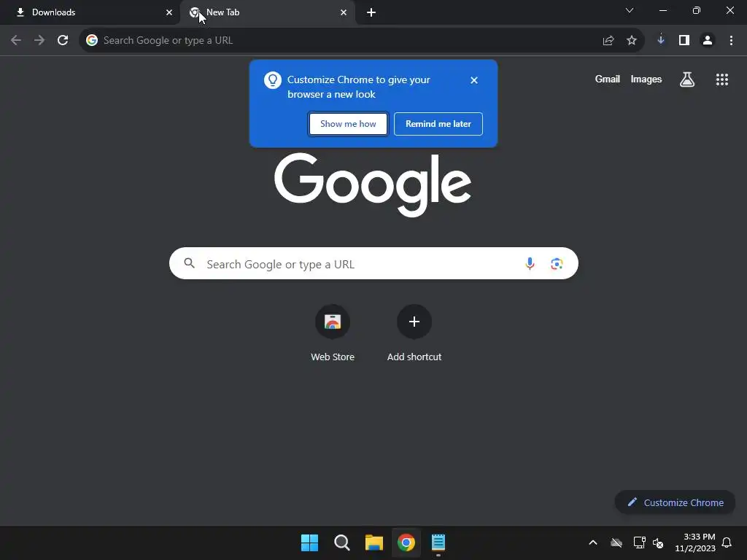Open notifications bell icon
This screenshot has width=747, height=560.
(x=727, y=542)
